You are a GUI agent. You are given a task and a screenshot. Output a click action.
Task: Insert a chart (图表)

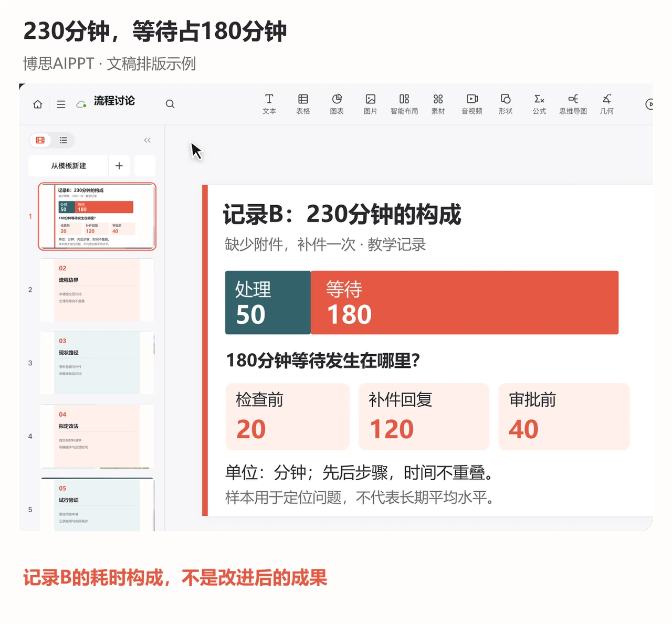[337, 104]
